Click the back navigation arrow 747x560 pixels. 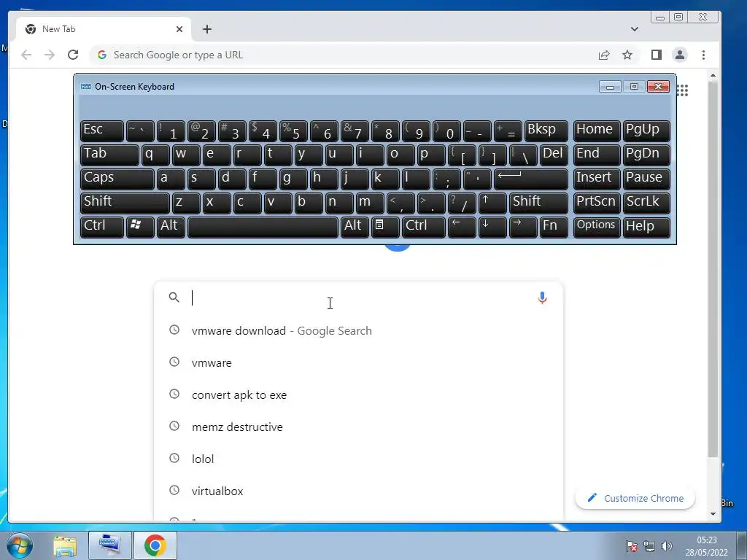(x=26, y=55)
